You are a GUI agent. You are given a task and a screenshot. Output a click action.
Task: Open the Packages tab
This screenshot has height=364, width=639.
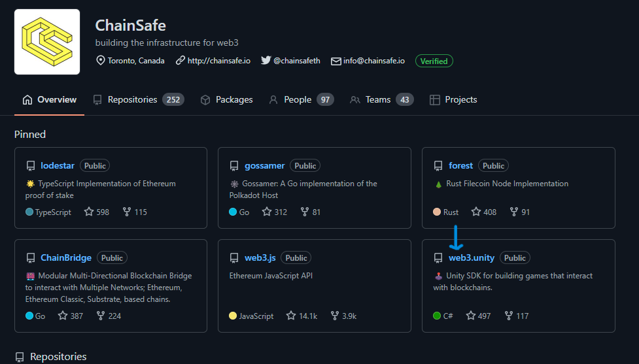pos(226,100)
